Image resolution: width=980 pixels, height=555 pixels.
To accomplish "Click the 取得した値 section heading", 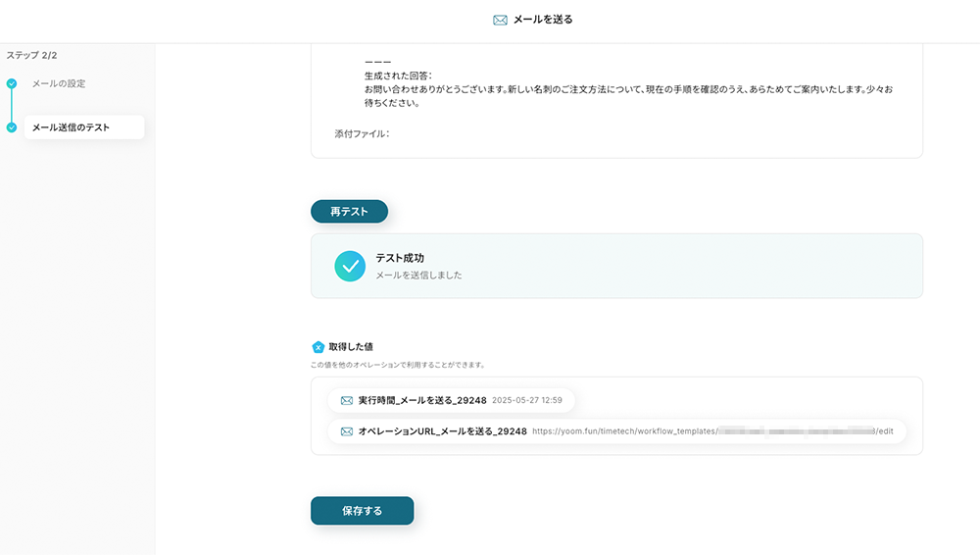I will 351,347.
